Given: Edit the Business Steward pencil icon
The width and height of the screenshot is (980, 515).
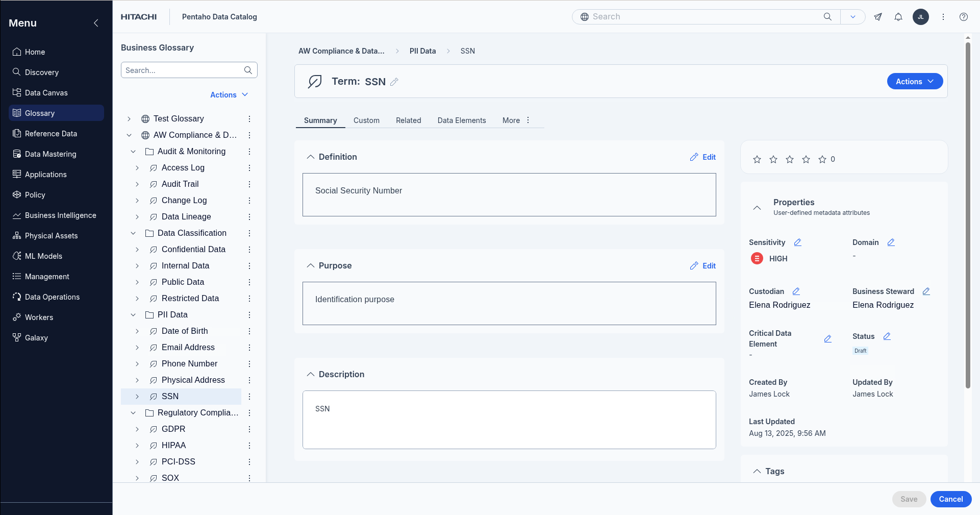Looking at the screenshot, I should (926, 291).
